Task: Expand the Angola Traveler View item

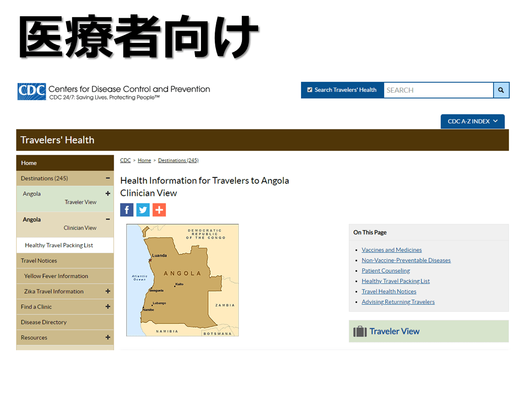Action: [108, 194]
